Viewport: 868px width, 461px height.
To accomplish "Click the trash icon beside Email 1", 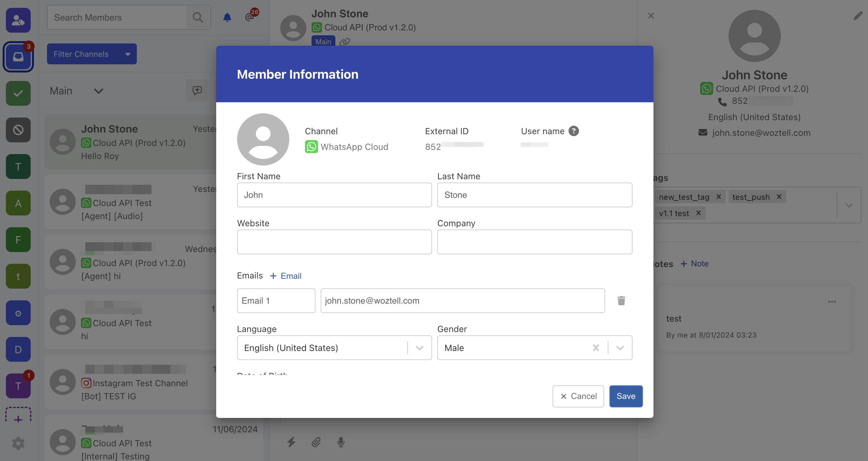I will 621,300.
